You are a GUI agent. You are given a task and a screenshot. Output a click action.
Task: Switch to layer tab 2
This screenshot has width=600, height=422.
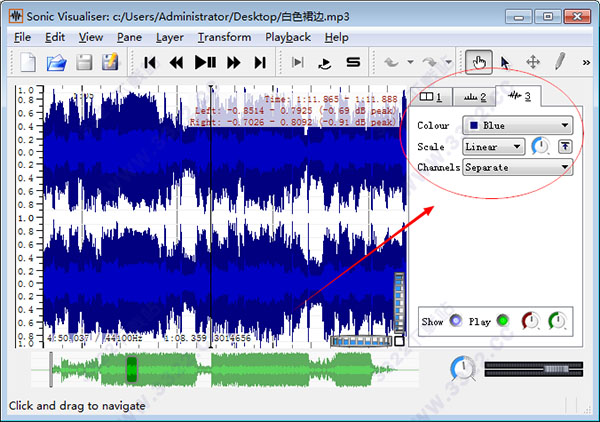[474, 97]
